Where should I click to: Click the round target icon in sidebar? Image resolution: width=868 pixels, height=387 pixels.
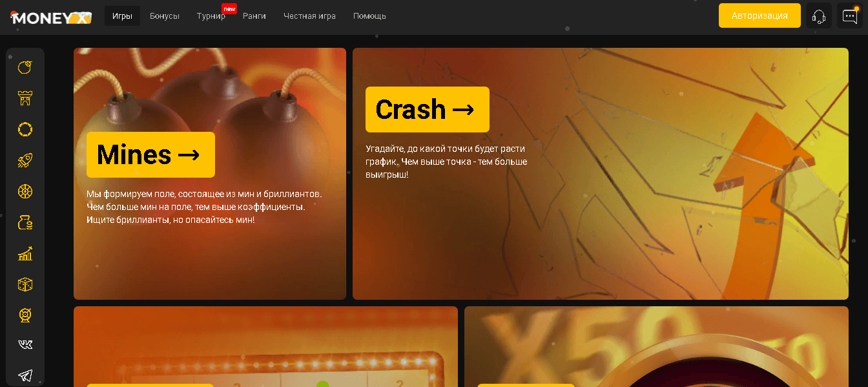pyautogui.click(x=25, y=316)
